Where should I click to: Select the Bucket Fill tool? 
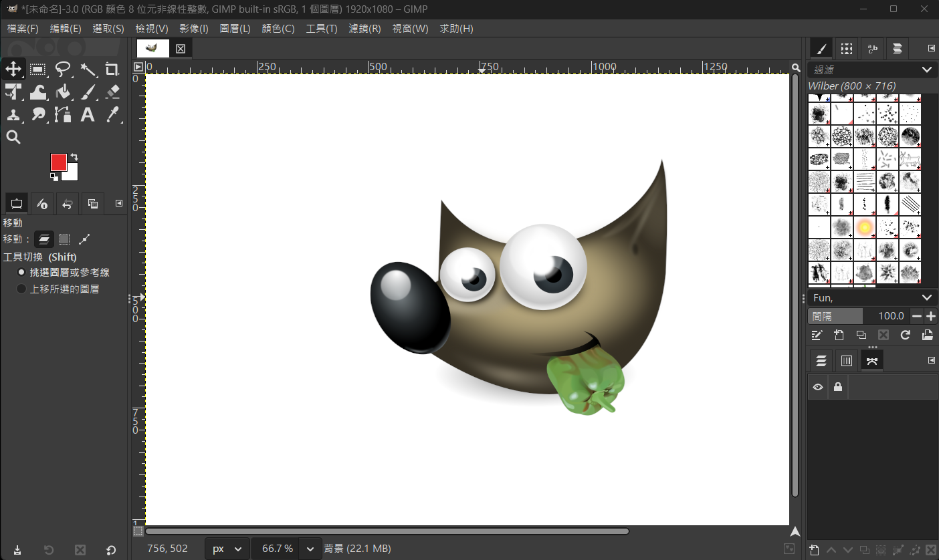pos(63,92)
